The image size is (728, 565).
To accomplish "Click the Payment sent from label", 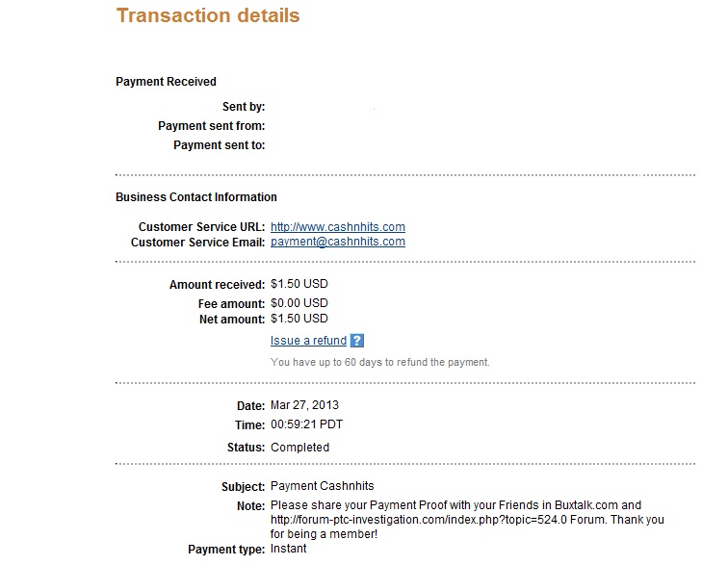I will coord(211,126).
